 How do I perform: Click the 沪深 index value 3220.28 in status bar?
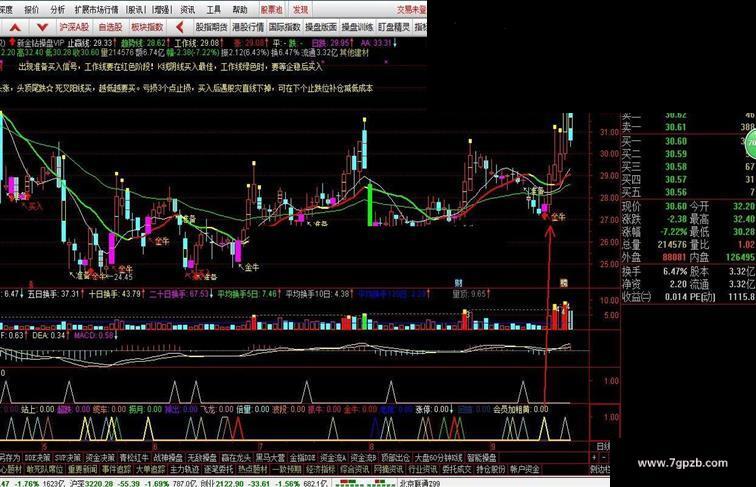pyautogui.click(x=99, y=483)
